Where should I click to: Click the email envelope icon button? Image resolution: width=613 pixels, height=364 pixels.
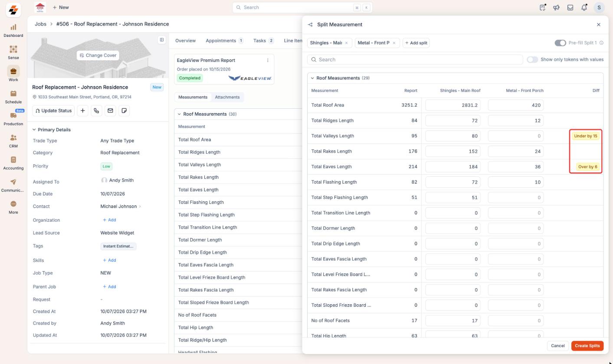click(x=110, y=110)
